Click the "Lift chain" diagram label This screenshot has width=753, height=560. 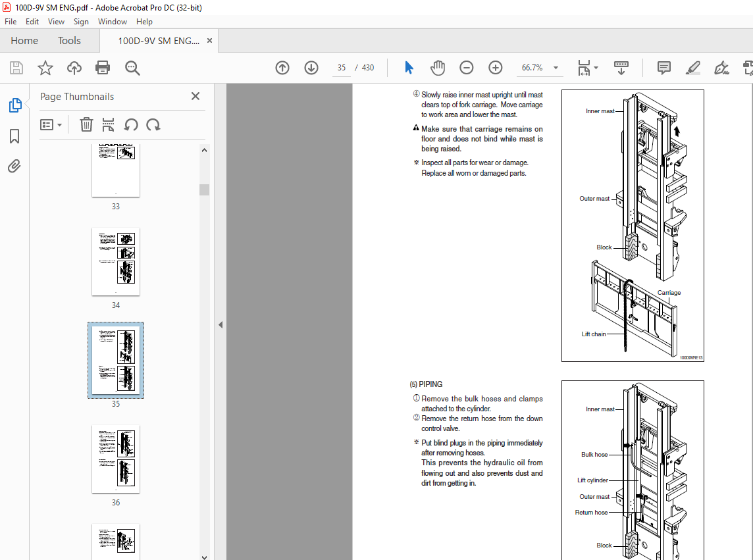point(594,334)
